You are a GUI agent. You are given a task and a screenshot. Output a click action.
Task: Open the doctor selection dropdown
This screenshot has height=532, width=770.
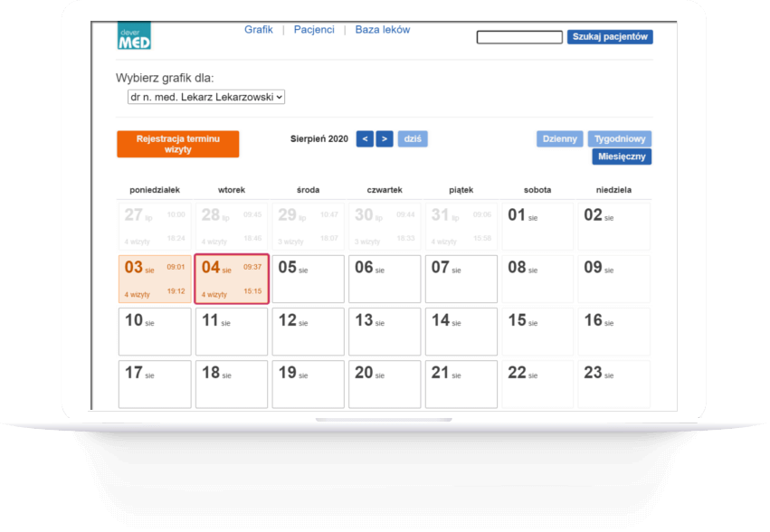[x=206, y=97]
